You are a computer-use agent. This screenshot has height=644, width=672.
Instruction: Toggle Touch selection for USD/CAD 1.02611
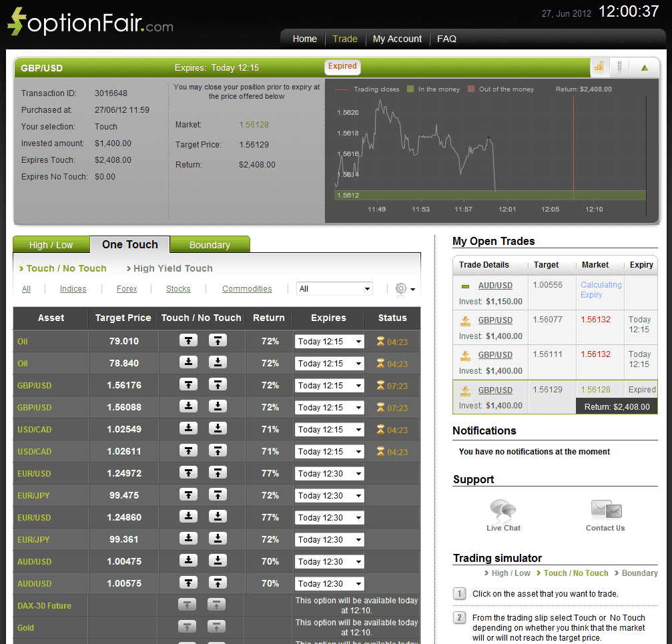[x=188, y=451]
